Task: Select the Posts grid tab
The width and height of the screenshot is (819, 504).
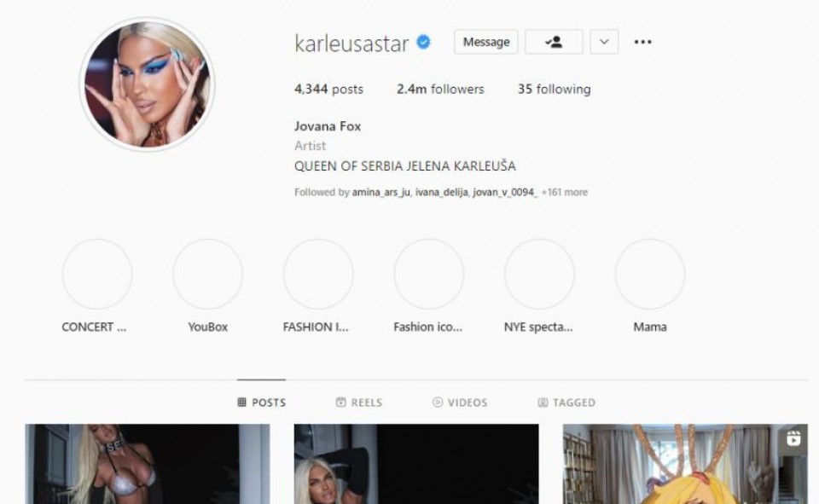Action: coord(262,403)
